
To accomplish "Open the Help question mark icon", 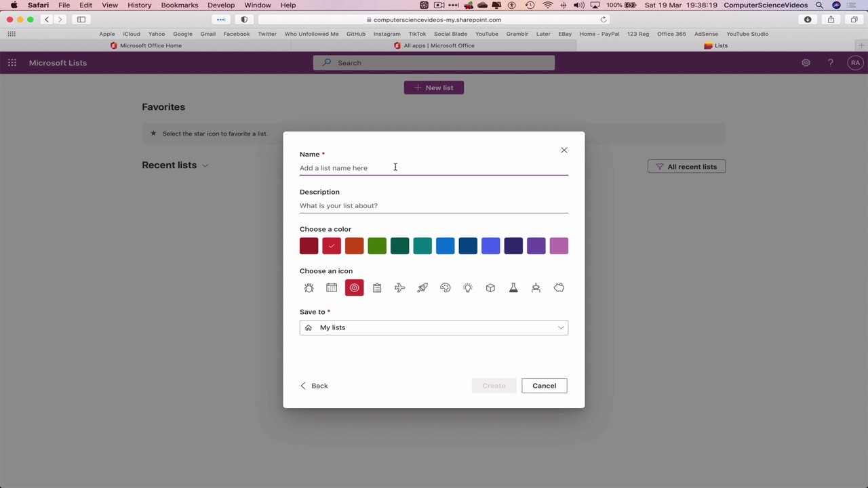I will (x=830, y=63).
